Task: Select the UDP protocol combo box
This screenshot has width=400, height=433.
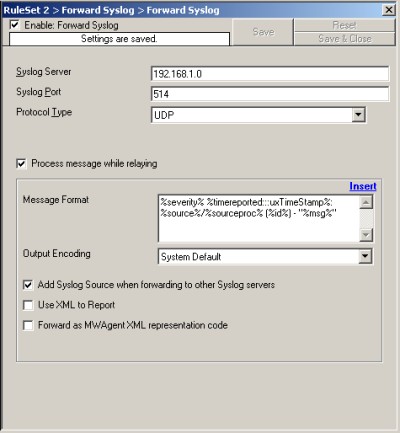Action: tap(258, 115)
